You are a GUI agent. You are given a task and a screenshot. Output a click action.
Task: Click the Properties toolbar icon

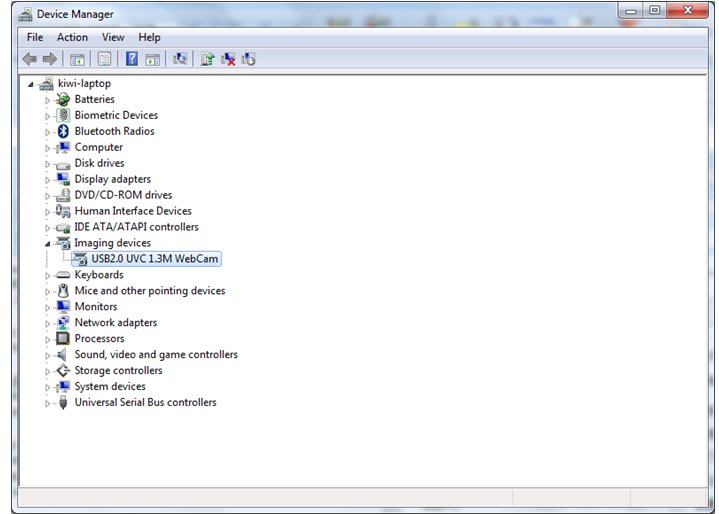coord(104,59)
